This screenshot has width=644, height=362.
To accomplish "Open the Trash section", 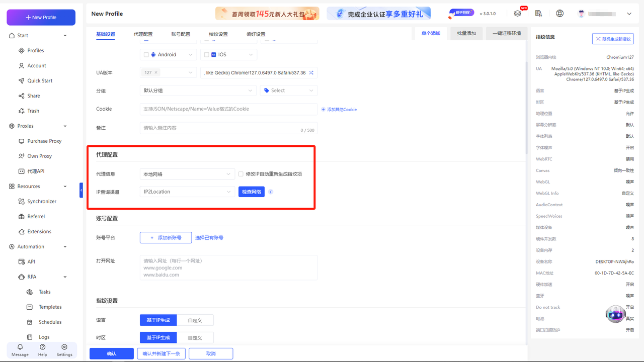I will pyautogui.click(x=33, y=111).
